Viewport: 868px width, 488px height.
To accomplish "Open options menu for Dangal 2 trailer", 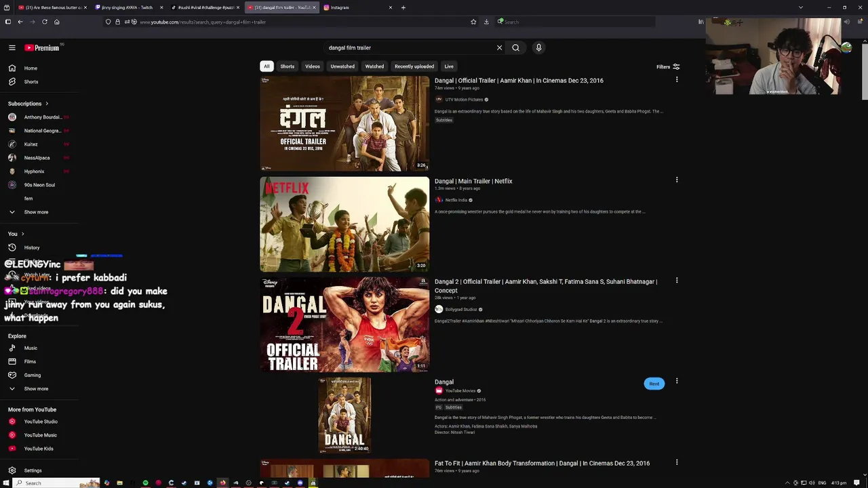I will point(676,280).
